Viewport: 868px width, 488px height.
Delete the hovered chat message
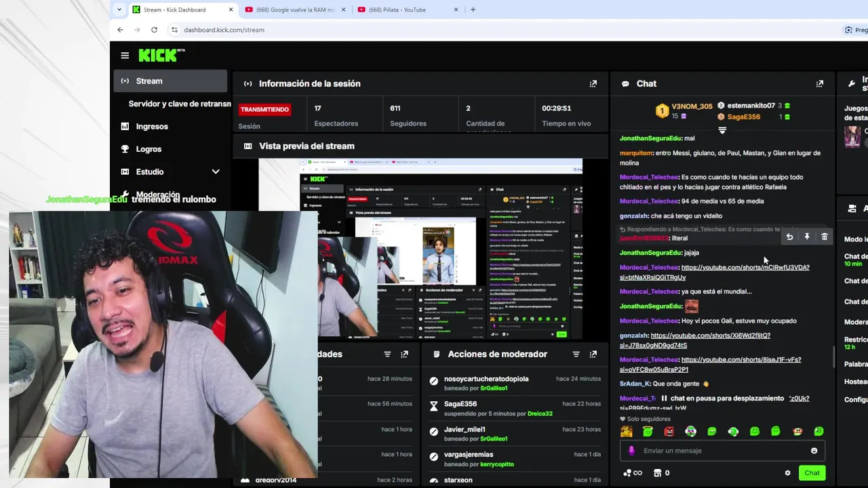(x=825, y=237)
